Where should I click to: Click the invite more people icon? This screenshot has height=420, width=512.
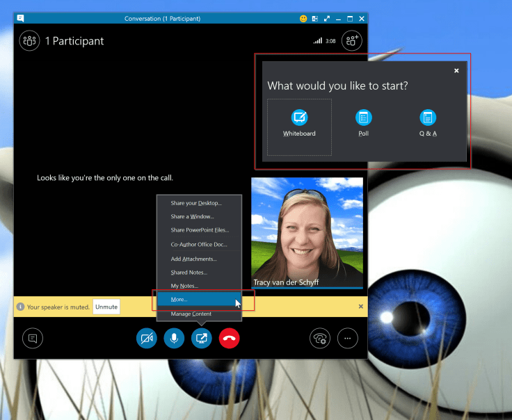tap(351, 41)
